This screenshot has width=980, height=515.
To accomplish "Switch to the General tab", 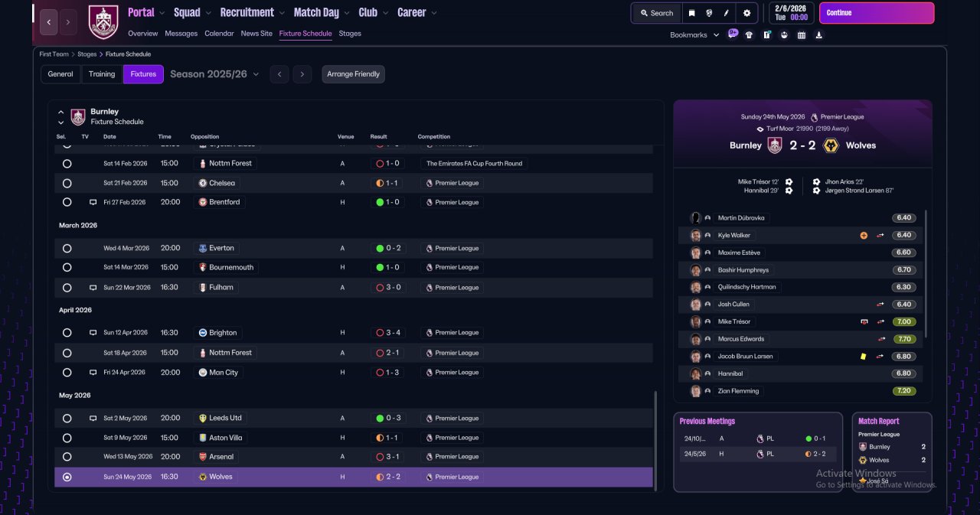I will tap(60, 74).
